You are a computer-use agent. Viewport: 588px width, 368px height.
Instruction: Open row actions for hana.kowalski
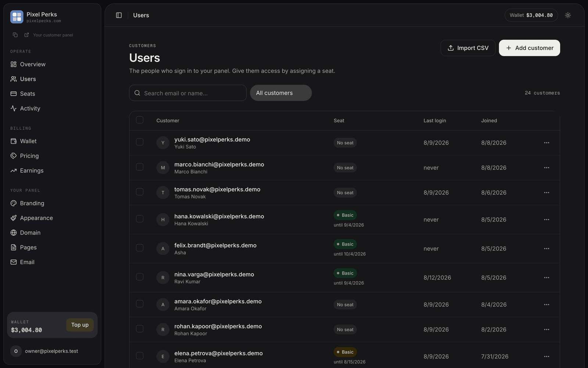pyautogui.click(x=546, y=220)
